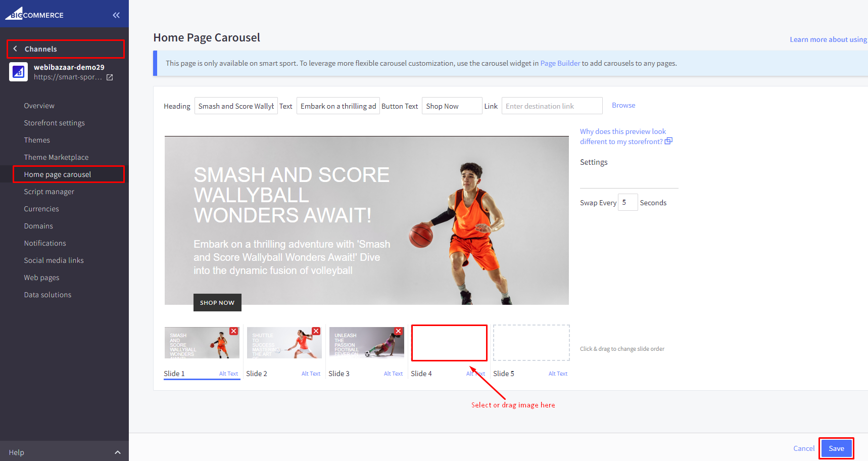Focus the Swap Every seconds field

point(628,202)
